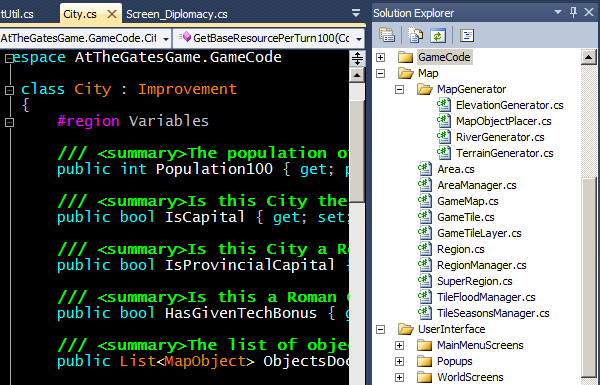Open the active files list arrow by tabs
Screen dimensions: 600x385
(355, 13)
